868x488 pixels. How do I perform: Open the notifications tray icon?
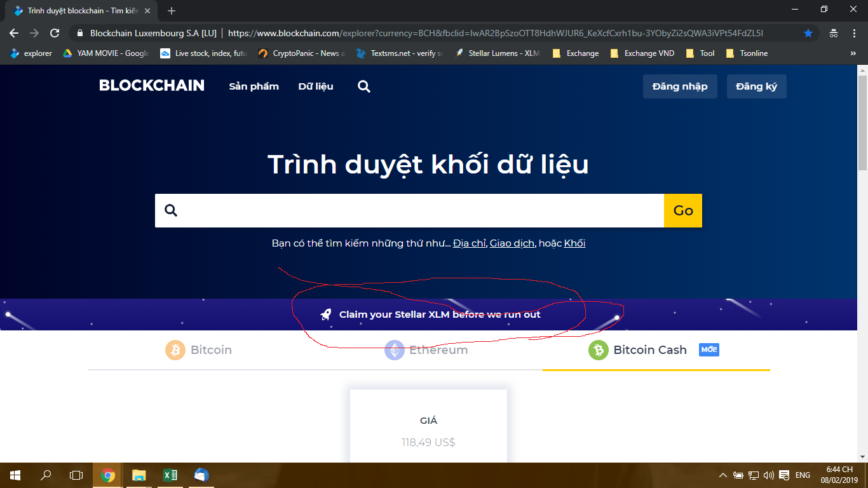tap(784, 475)
